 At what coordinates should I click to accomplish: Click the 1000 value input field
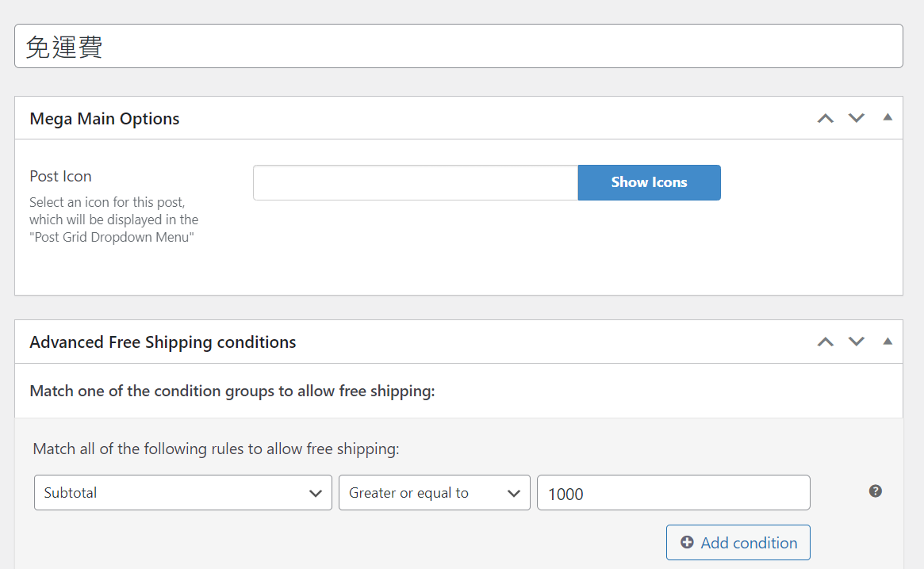pos(673,493)
